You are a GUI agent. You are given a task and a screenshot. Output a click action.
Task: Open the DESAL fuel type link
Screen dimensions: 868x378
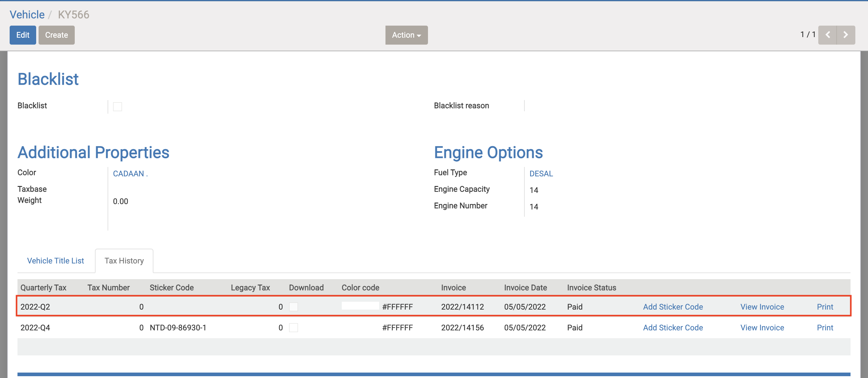(541, 174)
